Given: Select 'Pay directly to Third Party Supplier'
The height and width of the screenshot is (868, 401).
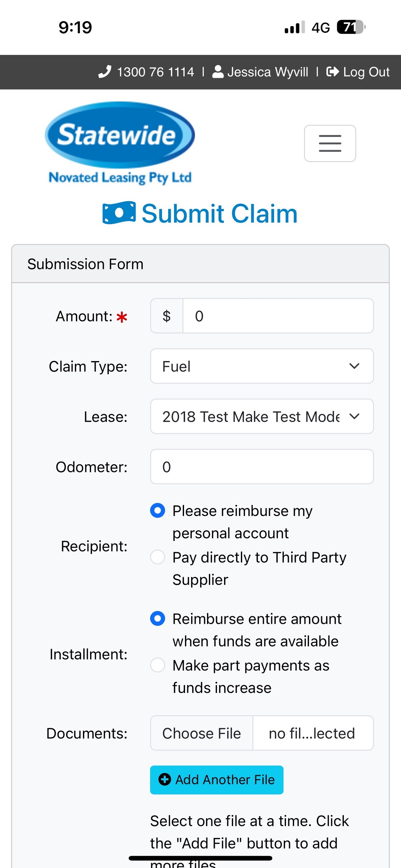Looking at the screenshot, I should click(x=158, y=557).
